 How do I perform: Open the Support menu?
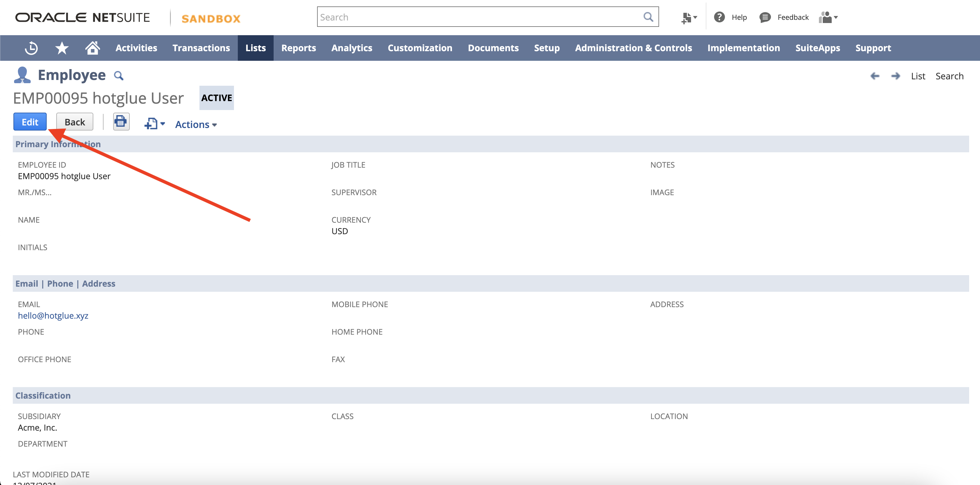873,48
